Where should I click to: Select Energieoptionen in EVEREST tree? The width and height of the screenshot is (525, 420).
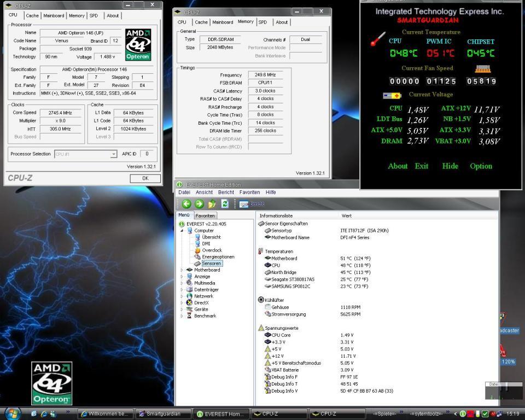[x=218, y=257]
